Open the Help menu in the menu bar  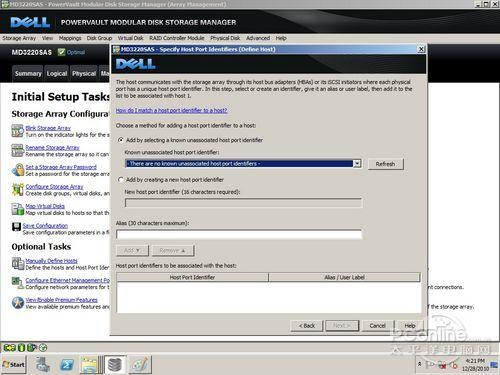click(x=281, y=38)
